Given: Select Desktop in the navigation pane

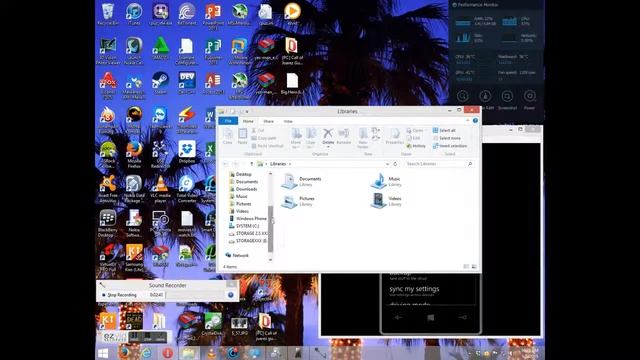Looking at the screenshot, I should point(240,174).
